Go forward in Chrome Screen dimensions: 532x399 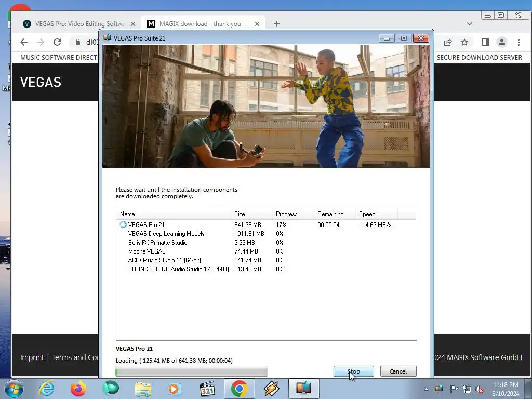click(41, 42)
